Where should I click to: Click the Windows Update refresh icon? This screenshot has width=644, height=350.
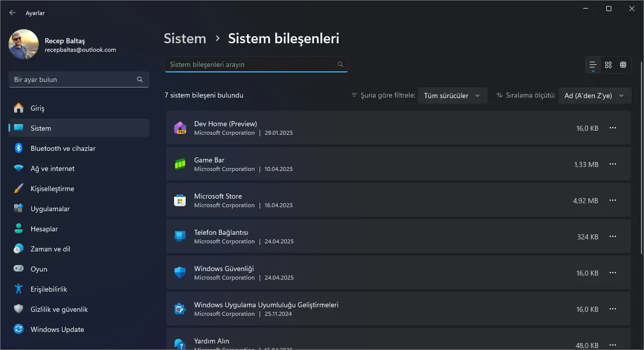tap(19, 329)
